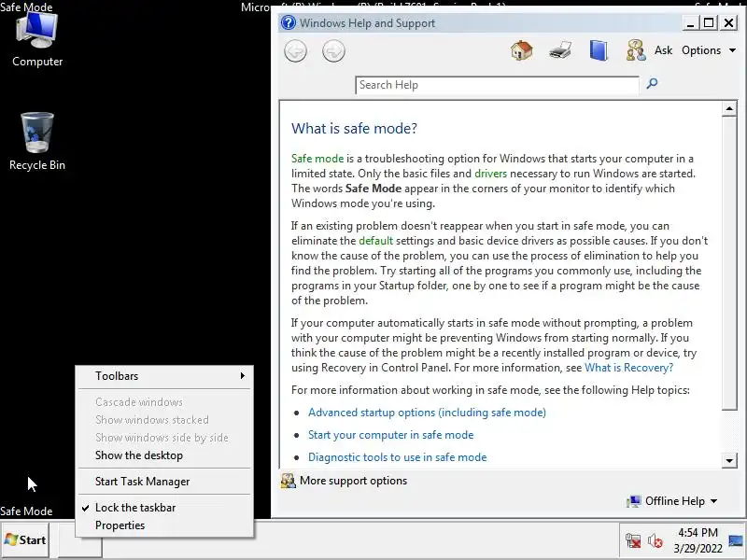Click the Help window title bar icon
The width and height of the screenshot is (747, 560).
coord(289,22)
